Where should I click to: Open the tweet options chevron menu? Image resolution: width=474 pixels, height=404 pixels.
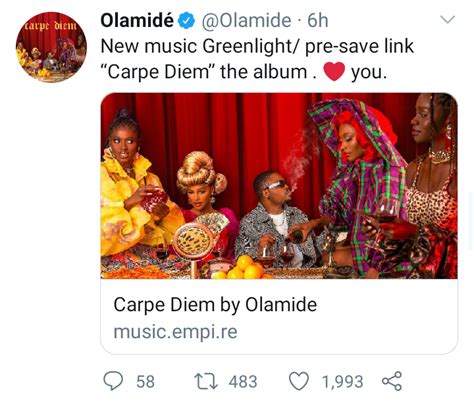[x=447, y=19]
